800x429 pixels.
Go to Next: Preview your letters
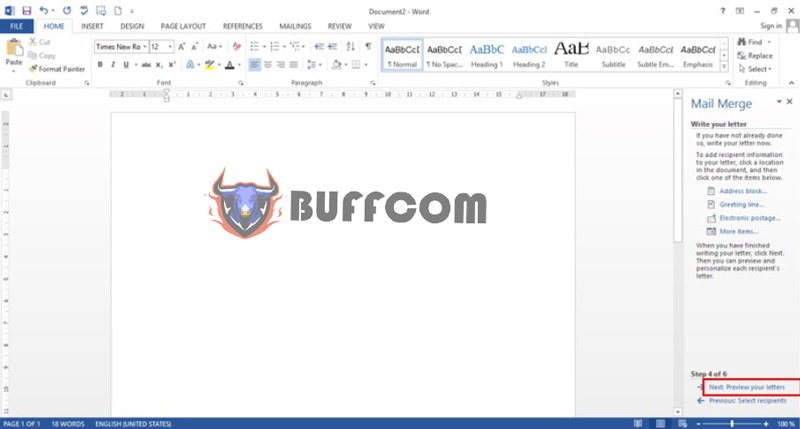[x=746, y=387]
